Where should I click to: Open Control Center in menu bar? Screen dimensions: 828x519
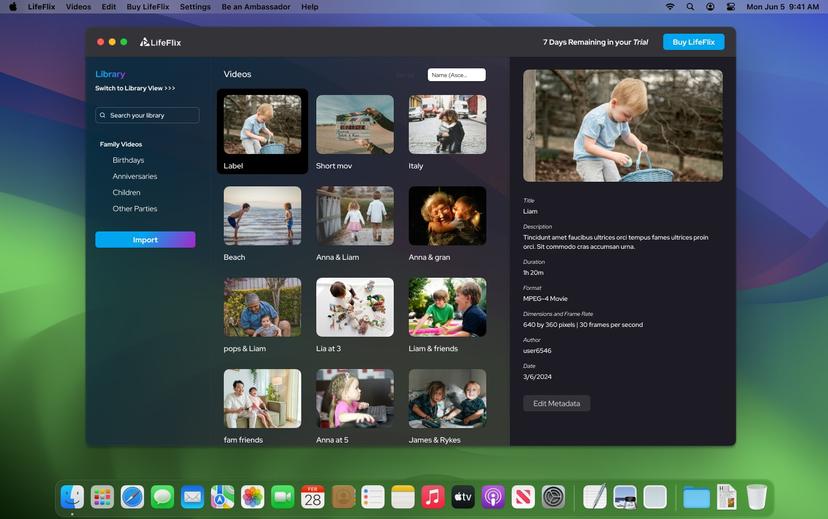(731, 7)
